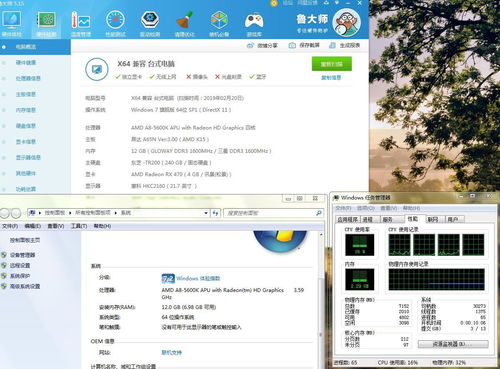This screenshot has height=369, width=500.
Task: Open 装机必备 cube icon
Action: tap(219, 24)
